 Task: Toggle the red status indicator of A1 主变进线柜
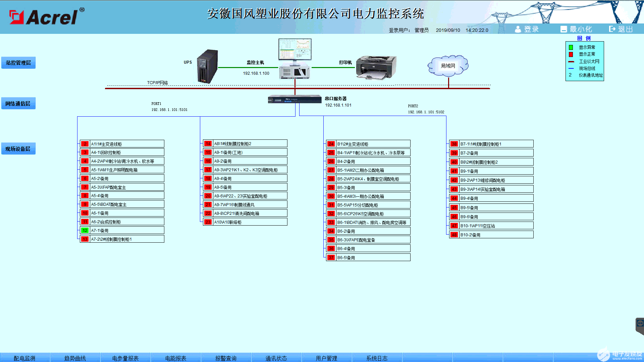(85, 143)
